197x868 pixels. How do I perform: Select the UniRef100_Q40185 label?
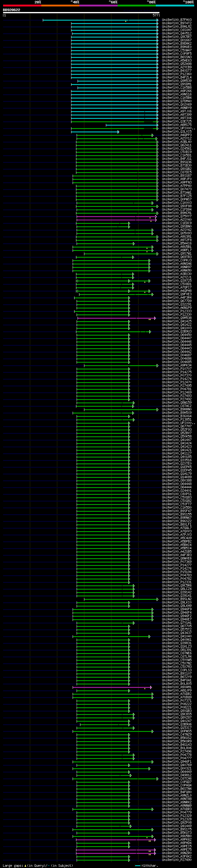pos(177,457)
